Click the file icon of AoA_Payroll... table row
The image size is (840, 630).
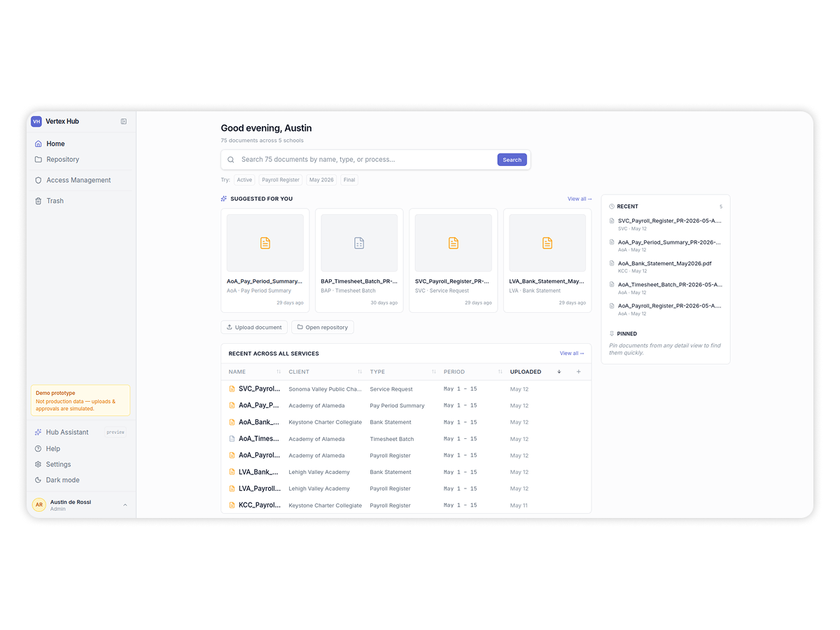(x=232, y=455)
